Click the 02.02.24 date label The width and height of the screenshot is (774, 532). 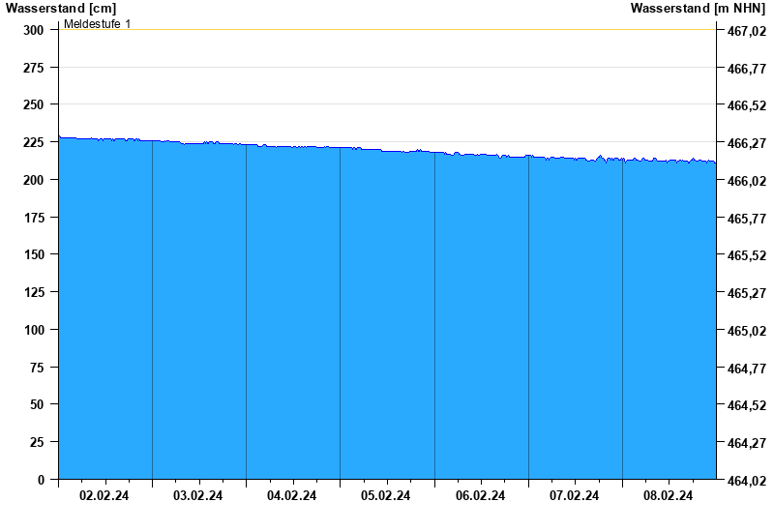click(104, 496)
